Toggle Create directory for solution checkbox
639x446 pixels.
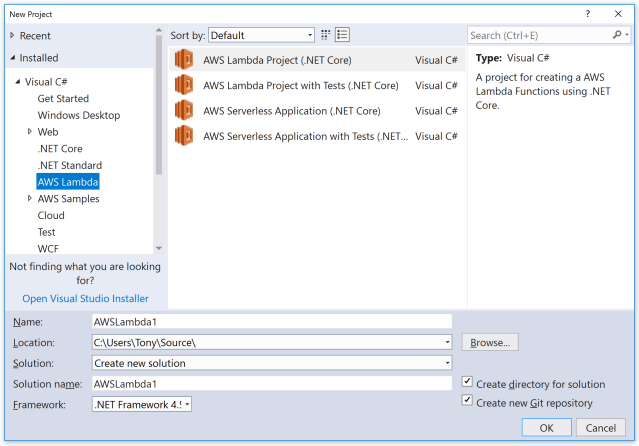point(467,382)
